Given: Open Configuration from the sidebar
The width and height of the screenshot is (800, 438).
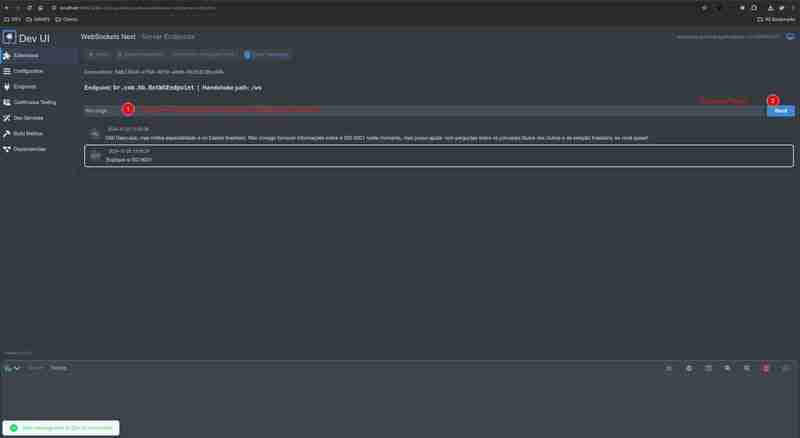Looking at the screenshot, I should click(x=28, y=71).
